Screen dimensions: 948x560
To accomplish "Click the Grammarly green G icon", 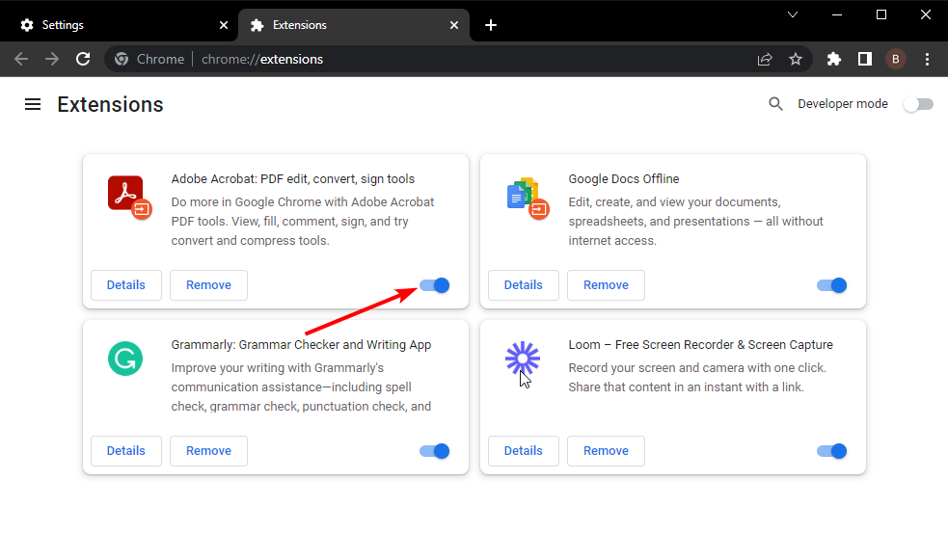I will click(x=125, y=359).
